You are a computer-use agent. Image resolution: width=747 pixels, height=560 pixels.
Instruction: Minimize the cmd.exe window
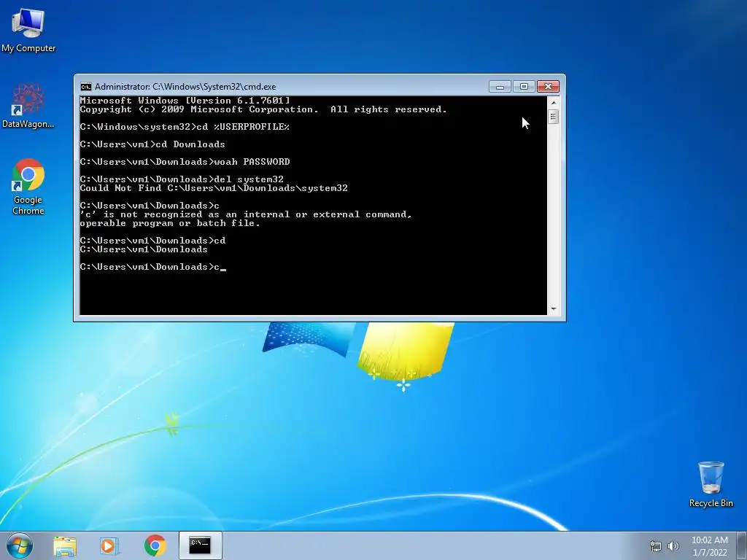[500, 87]
